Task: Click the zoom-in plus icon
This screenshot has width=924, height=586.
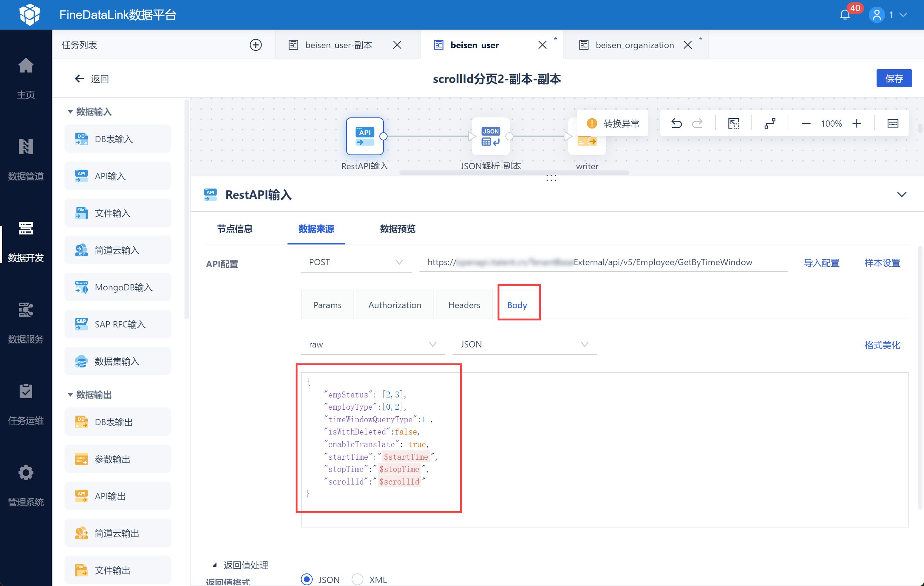Action: pos(857,123)
